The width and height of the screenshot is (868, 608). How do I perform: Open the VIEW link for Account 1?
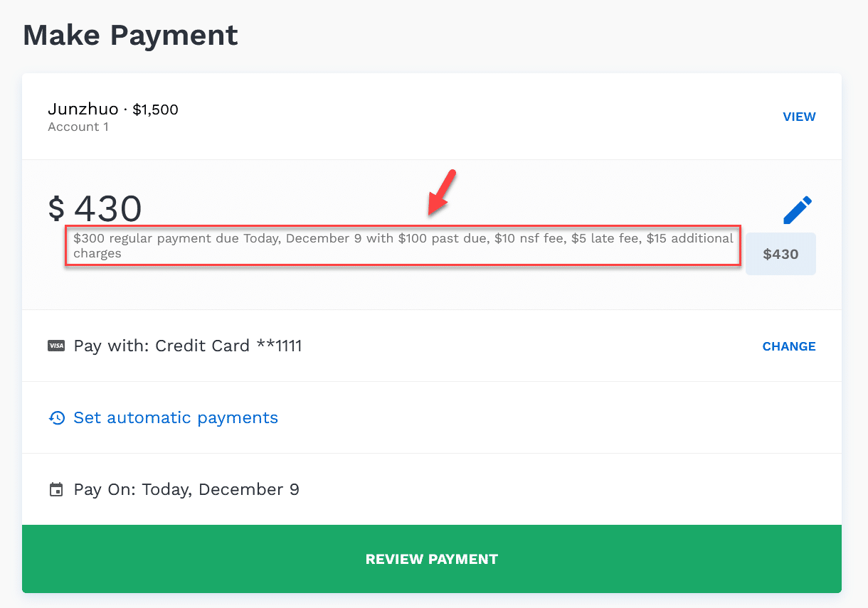pyautogui.click(x=799, y=117)
